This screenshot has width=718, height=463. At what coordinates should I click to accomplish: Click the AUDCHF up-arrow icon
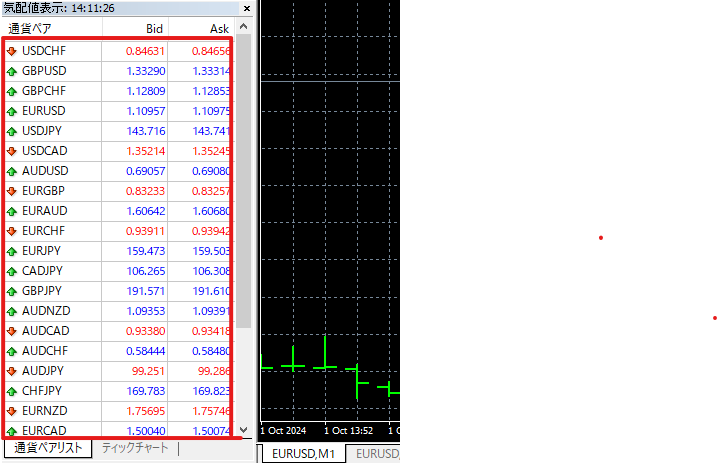coord(12,351)
